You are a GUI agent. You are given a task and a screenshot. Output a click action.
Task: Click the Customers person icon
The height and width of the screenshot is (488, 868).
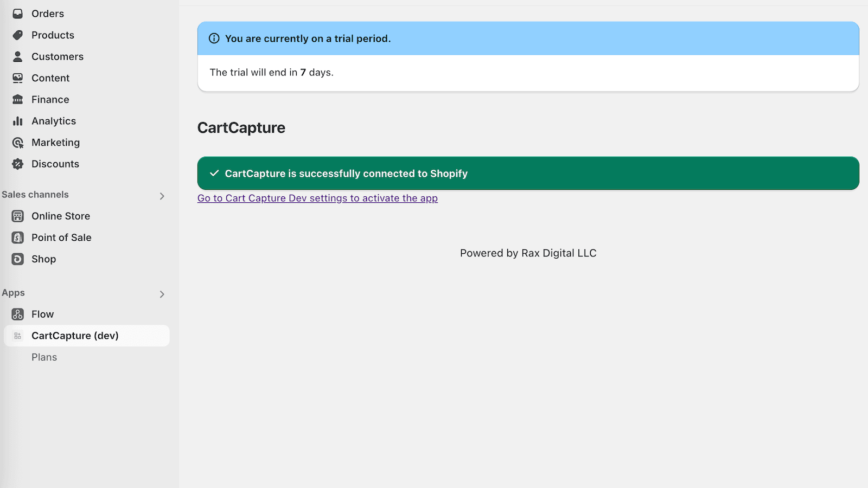click(x=18, y=56)
